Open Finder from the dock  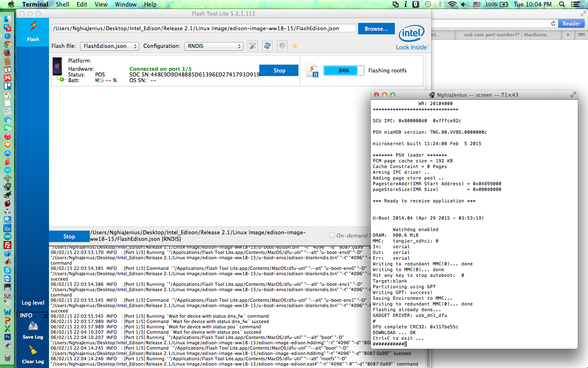coord(7,19)
